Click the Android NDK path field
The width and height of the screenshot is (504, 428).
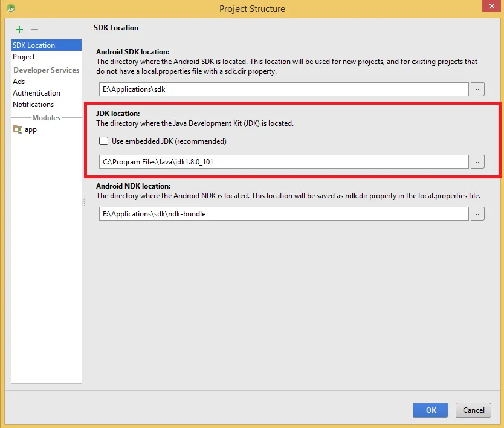[x=284, y=214]
